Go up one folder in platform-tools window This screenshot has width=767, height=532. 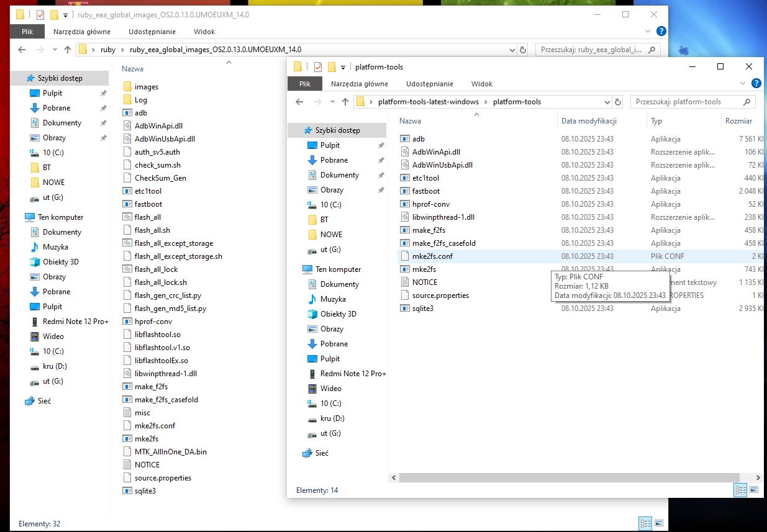click(x=345, y=102)
